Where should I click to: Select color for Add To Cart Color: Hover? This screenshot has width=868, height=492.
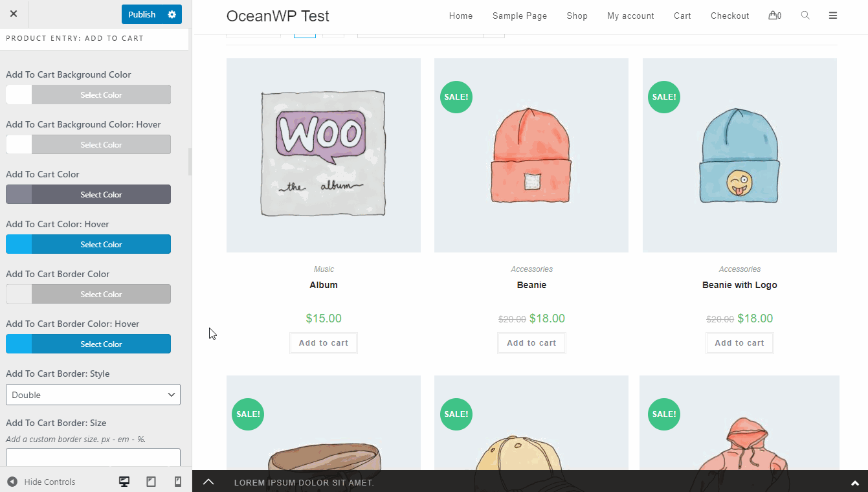point(88,244)
